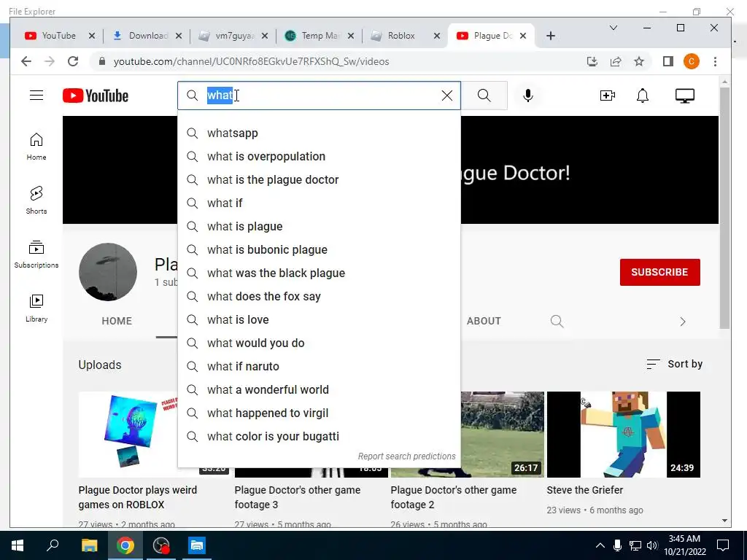Open 'Plague Doctor's other game footage 3' title
Viewport: 747px width, 560px height.
pyautogui.click(x=298, y=497)
